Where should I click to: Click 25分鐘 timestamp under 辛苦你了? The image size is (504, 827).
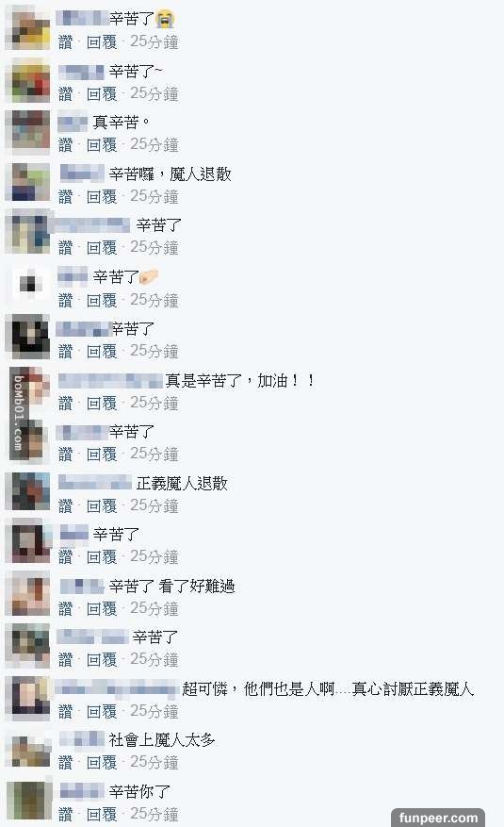154,814
